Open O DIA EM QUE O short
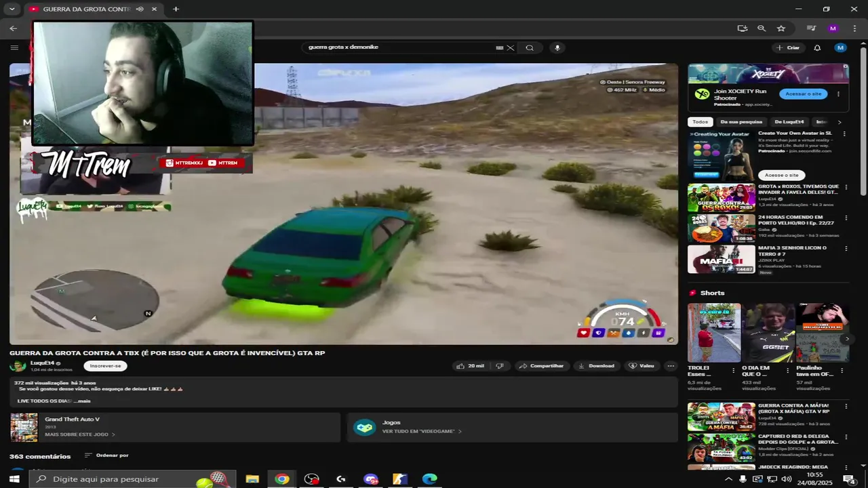 pyautogui.click(x=768, y=333)
